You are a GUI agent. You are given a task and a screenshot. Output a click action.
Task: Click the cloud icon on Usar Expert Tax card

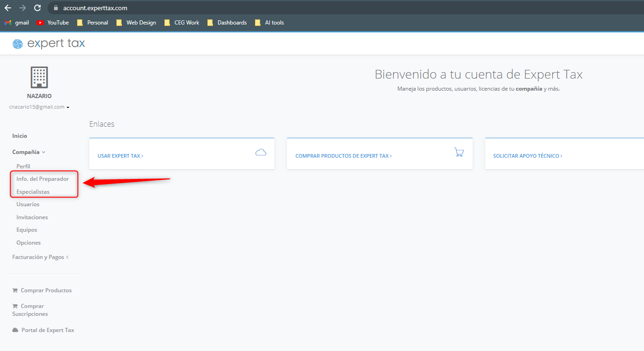[x=261, y=152]
